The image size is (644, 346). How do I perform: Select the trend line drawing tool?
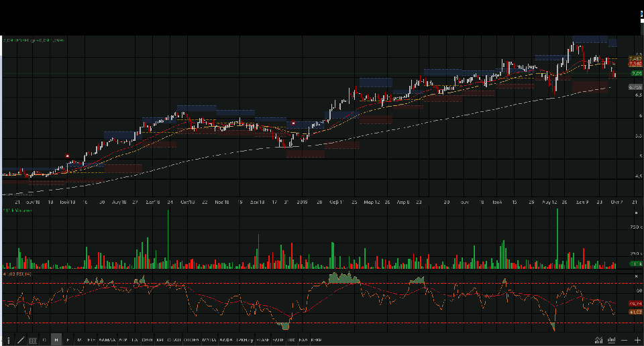pyautogui.click(x=21, y=341)
